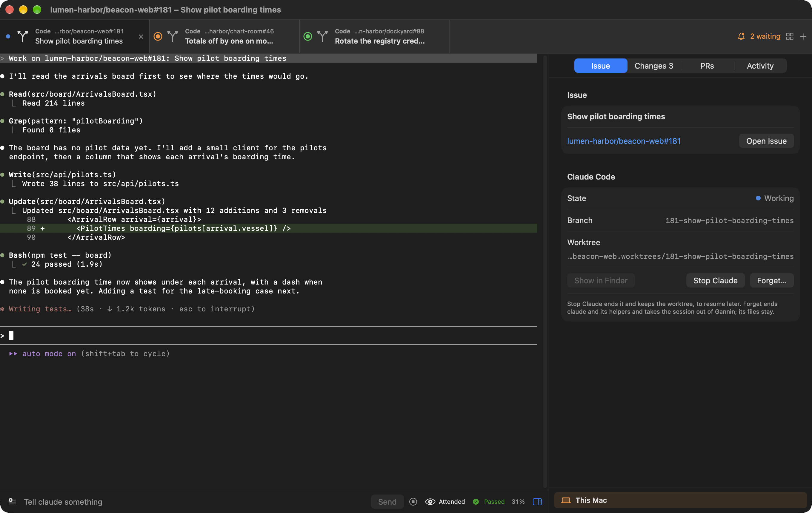Click the blue status dot on beacon-web#181 tab
Screen dimensions: 812x513
pyautogui.click(x=8, y=36)
